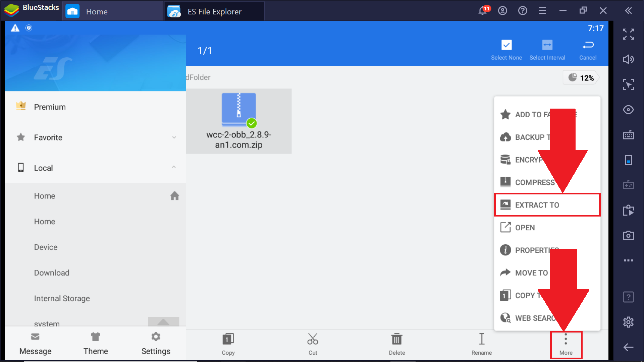The image size is (644, 362).
Task: Click the Rename tool in bottom toolbar
Action: [482, 345]
